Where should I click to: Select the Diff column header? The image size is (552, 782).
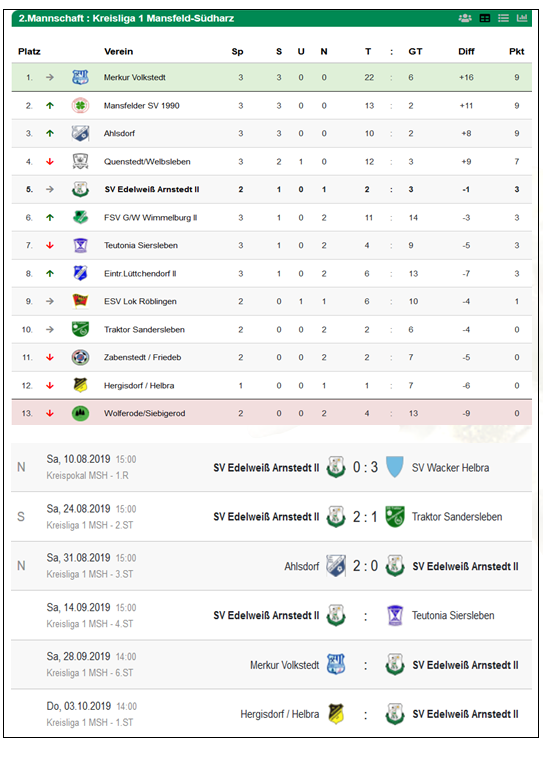(466, 51)
